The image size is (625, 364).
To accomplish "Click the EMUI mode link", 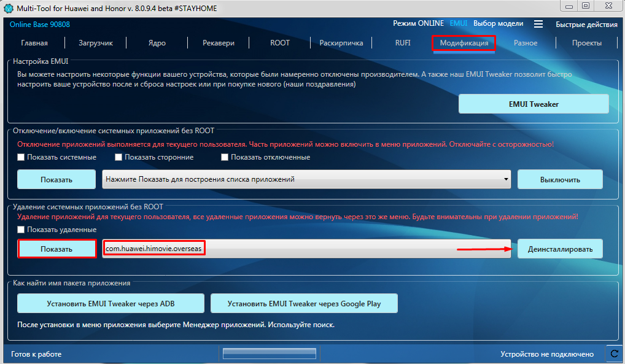I will 459,23.
